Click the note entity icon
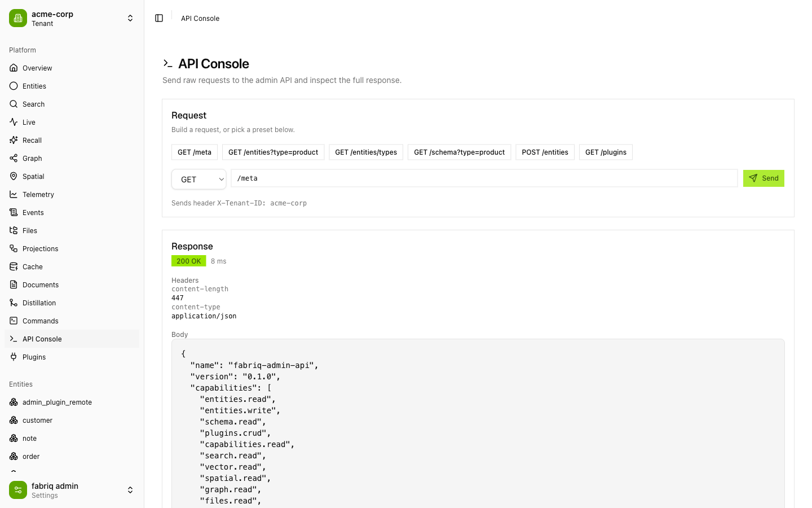The image size is (812, 508). 14,438
